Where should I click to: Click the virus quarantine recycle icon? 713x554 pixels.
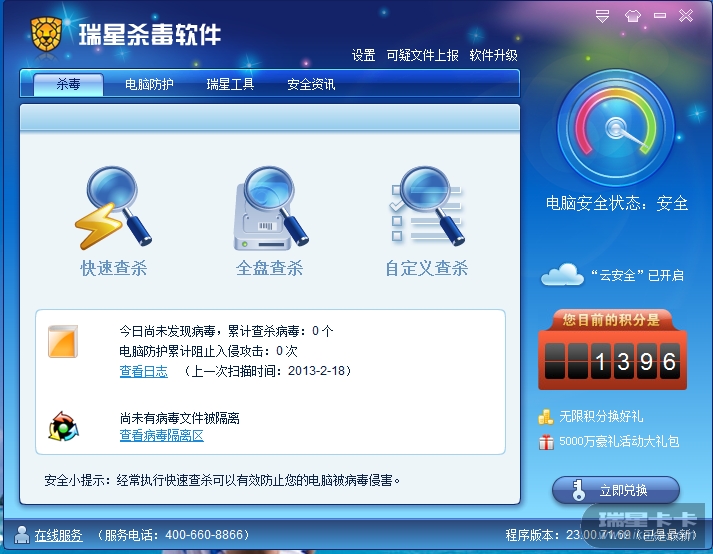[63, 427]
